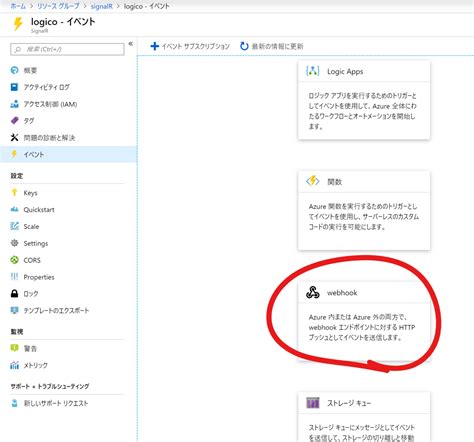Click the circular refresh arrow icon

(244, 46)
